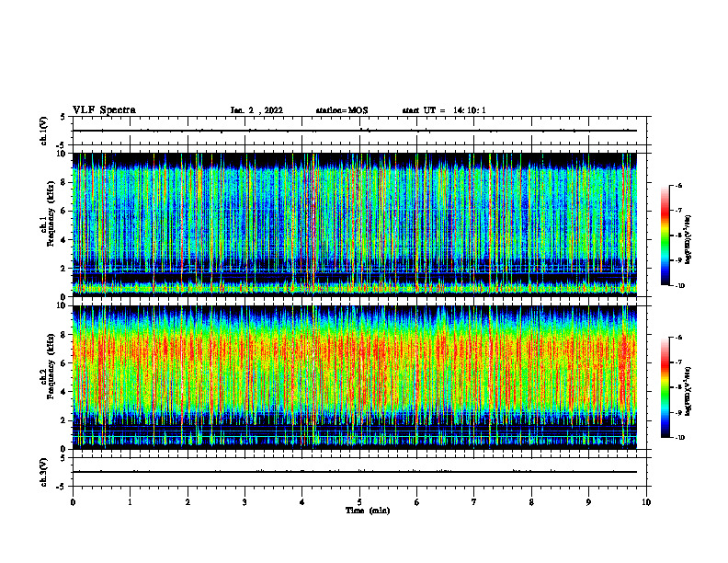Image resolution: width=728 pixels, height=563 pixels.
Task: Click the "Time (min)" axis label
Action: point(368,511)
